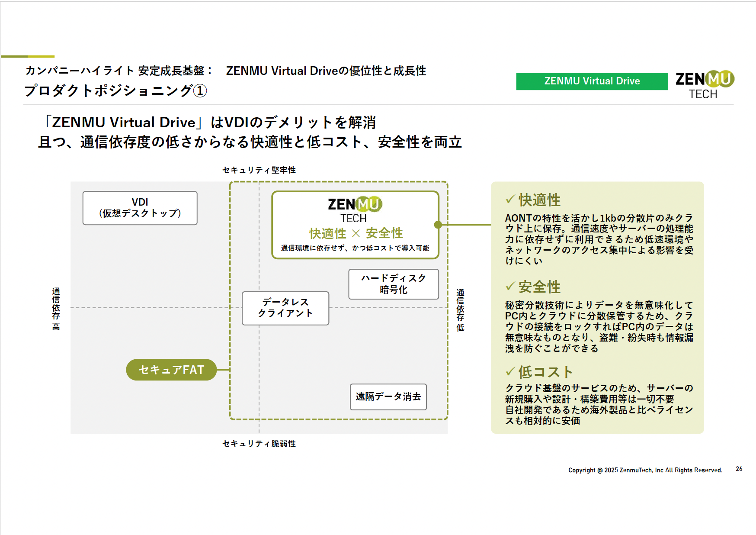This screenshot has height=535, width=756.
Task: Select the セキュアFAT green pill label
Action: point(171,370)
